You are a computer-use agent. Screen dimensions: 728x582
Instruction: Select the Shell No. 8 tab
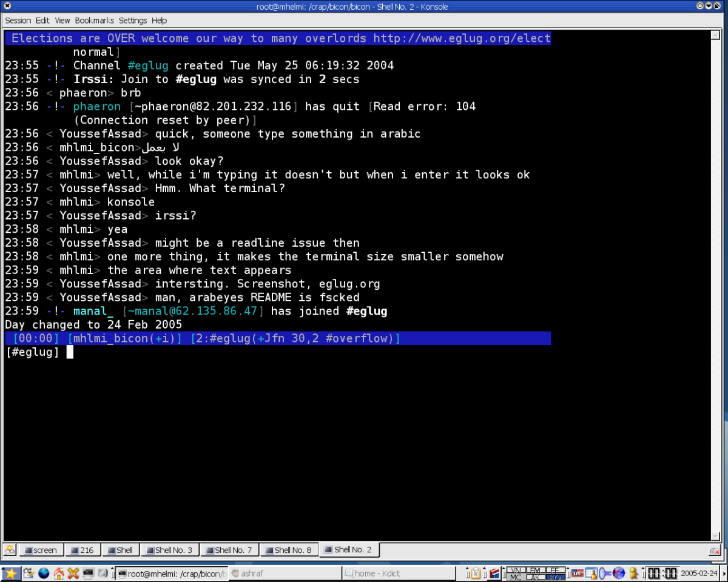click(x=289, y=550)
